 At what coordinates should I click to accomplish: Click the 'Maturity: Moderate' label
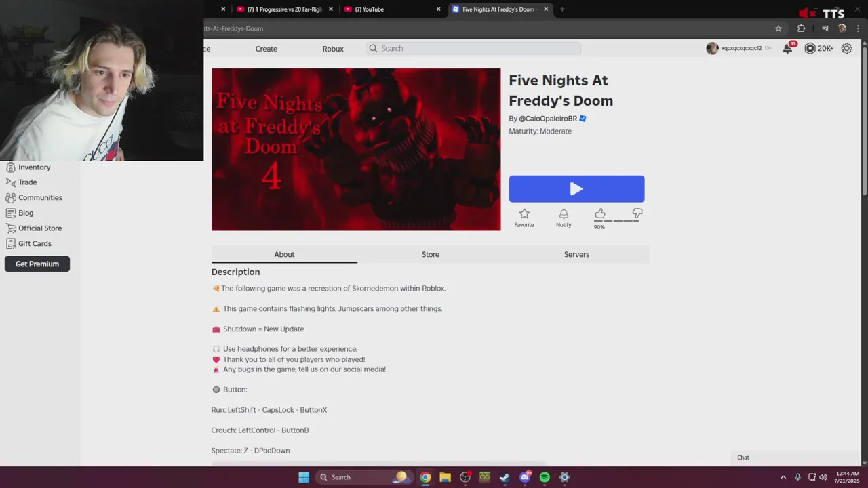pyautogui.click(x=540, y=131)
